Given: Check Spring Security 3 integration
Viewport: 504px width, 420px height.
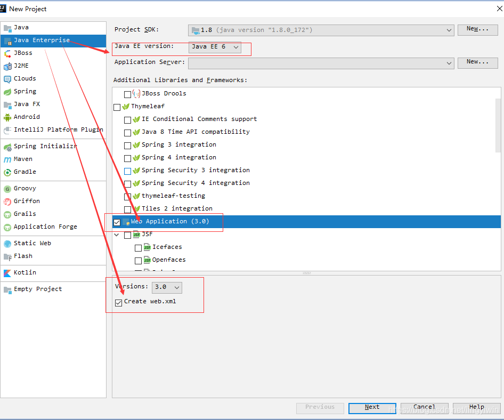Looking at the screenshot, I should (128, 171).
